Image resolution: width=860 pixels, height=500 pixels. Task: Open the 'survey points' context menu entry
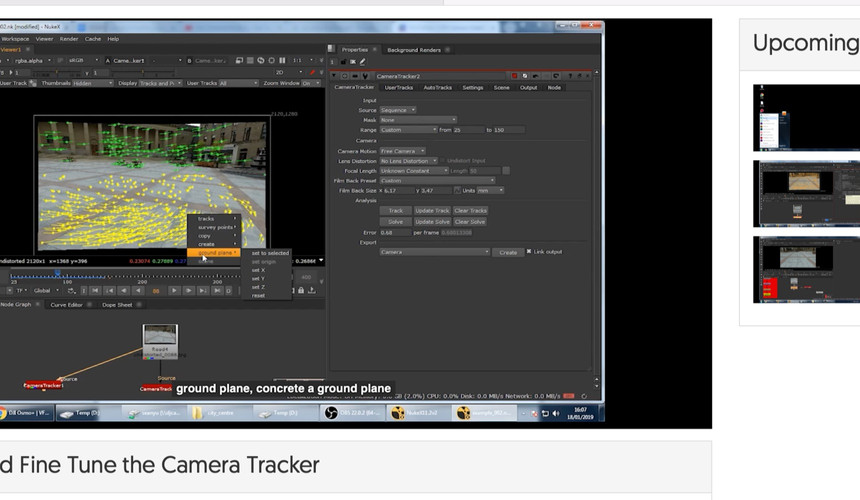click(x=214, y=227)
